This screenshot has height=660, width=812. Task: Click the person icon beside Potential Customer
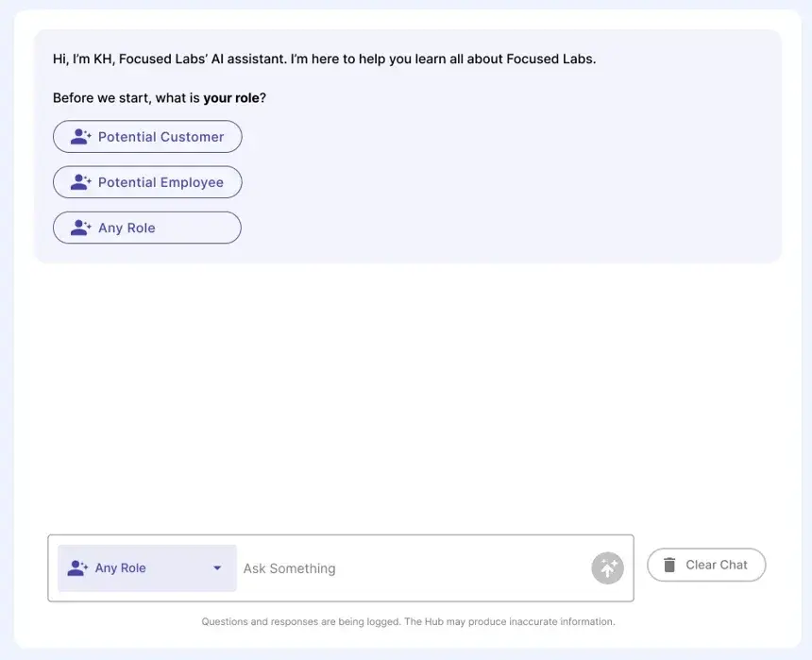[x=80, y=137]
